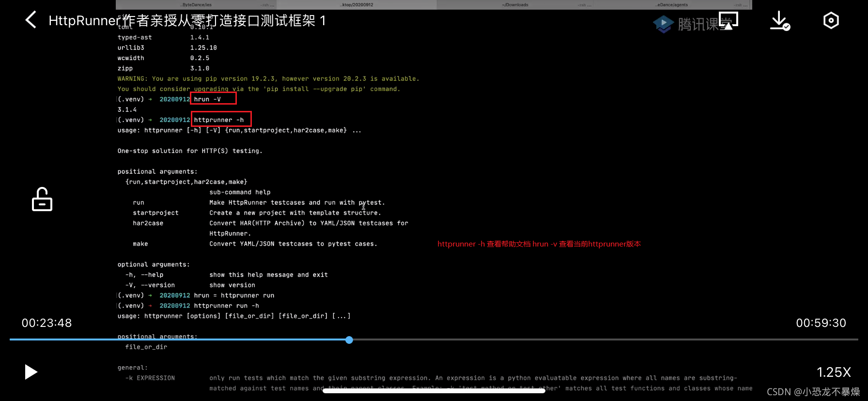868x401 pixels.
Task: Tap the home indicator bar at bottom
Action: (434, 391)
